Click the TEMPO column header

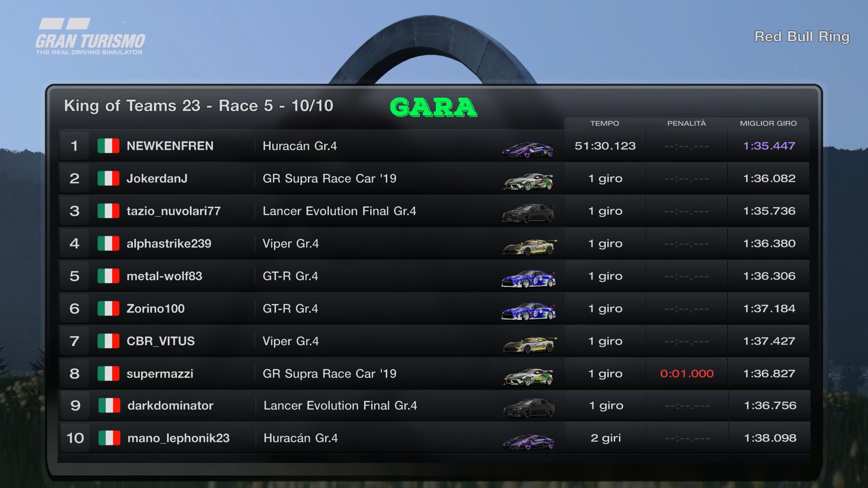(x=605, y=123)
